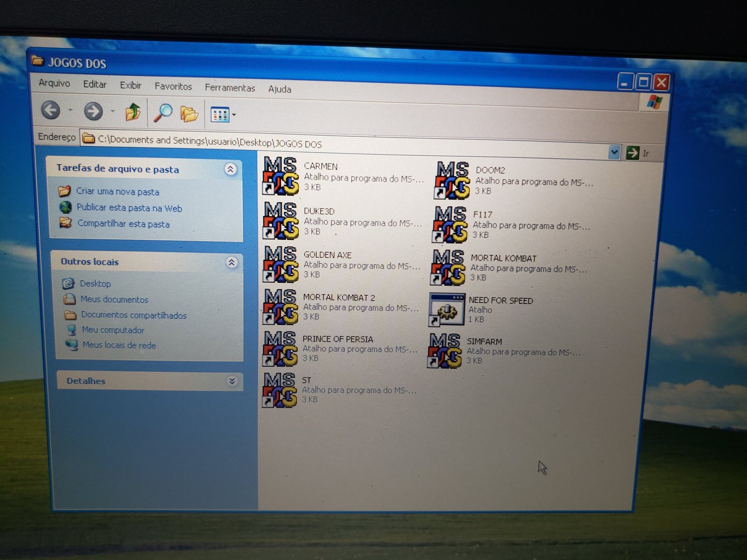Click Criar uma nova pasta link
Viewport: 747px width, 560px height.
click(x=118, y=191)
